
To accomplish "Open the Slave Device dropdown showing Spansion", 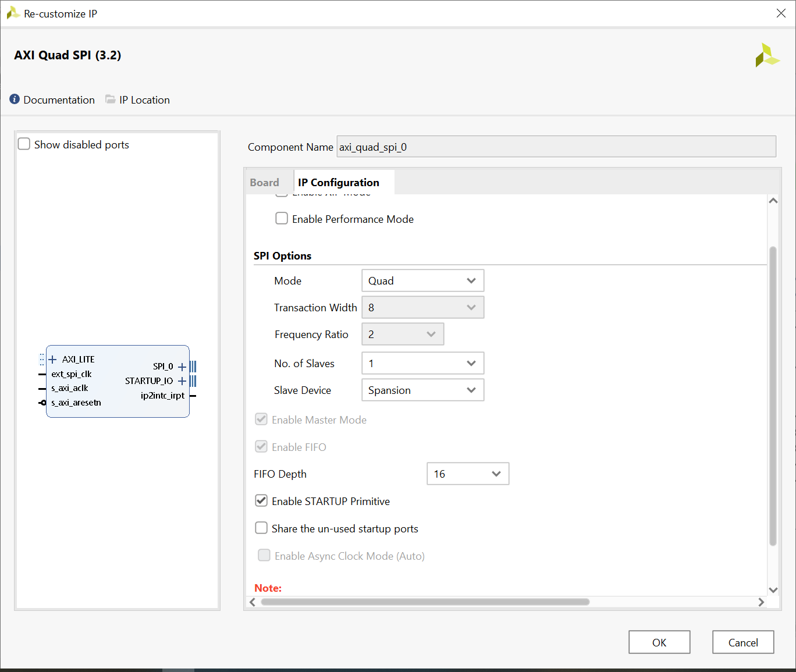I will point(423,390).
